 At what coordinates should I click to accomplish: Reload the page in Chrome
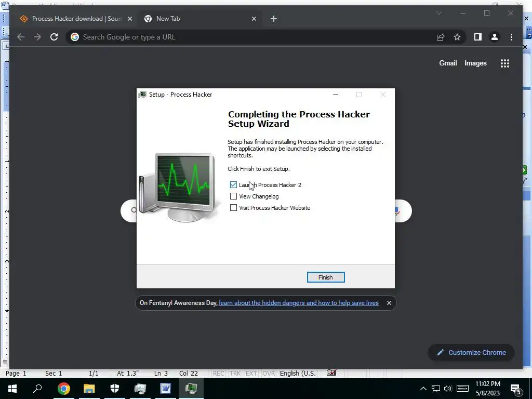[54, 37]
